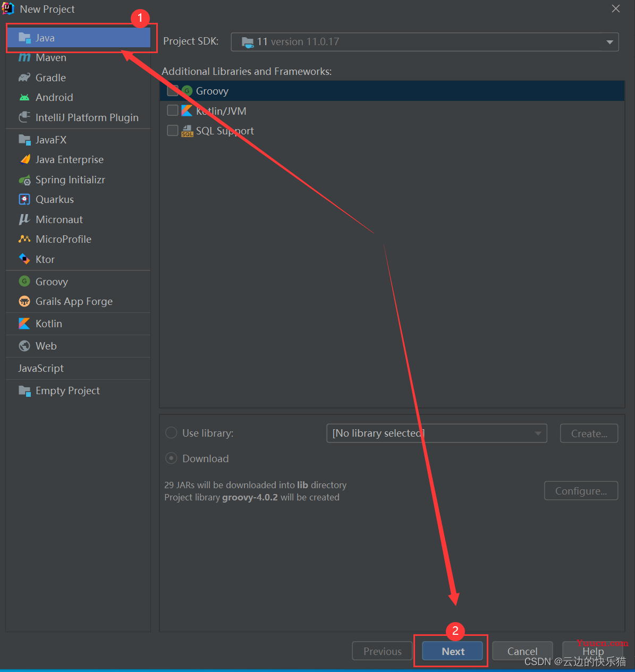635x672 pixels.
Task: Choose Gradle project type
Action: (78, 78)
